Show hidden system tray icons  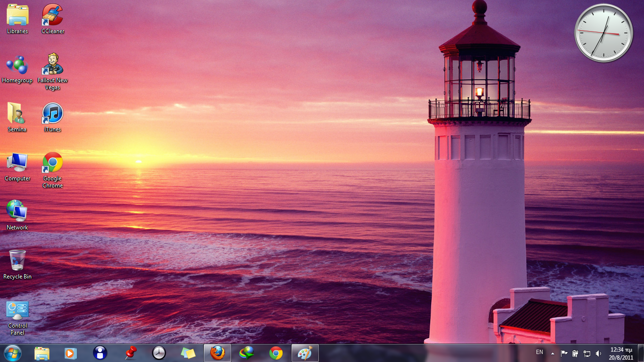(552, 353)
